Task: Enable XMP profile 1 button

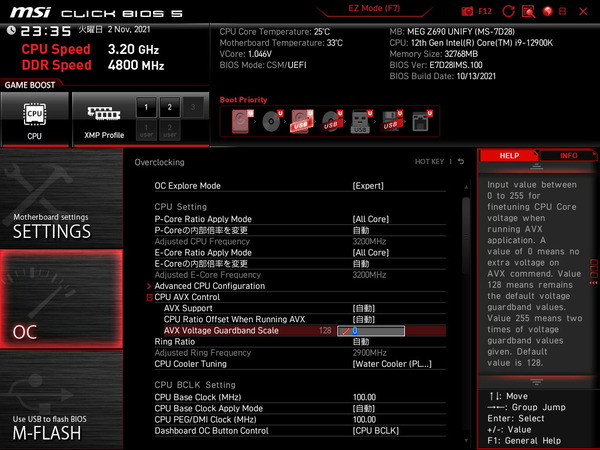Action: point(146,107)
